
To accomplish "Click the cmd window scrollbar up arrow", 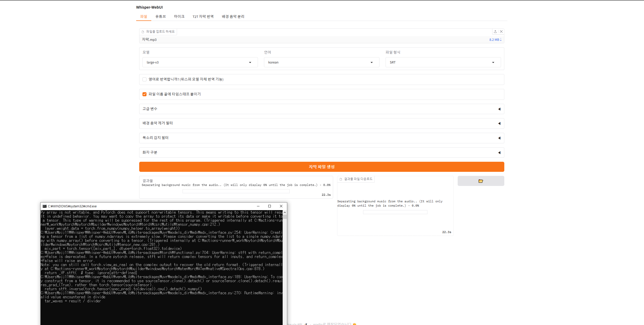I will pyautogui.click(x=285, y=213).
